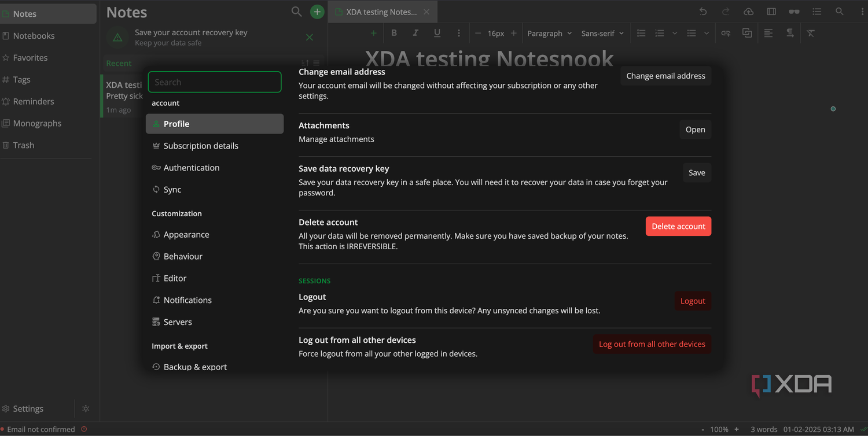Click the Change email address button
Viewport: 868px width, 436px height.
[x=665, y=76]
